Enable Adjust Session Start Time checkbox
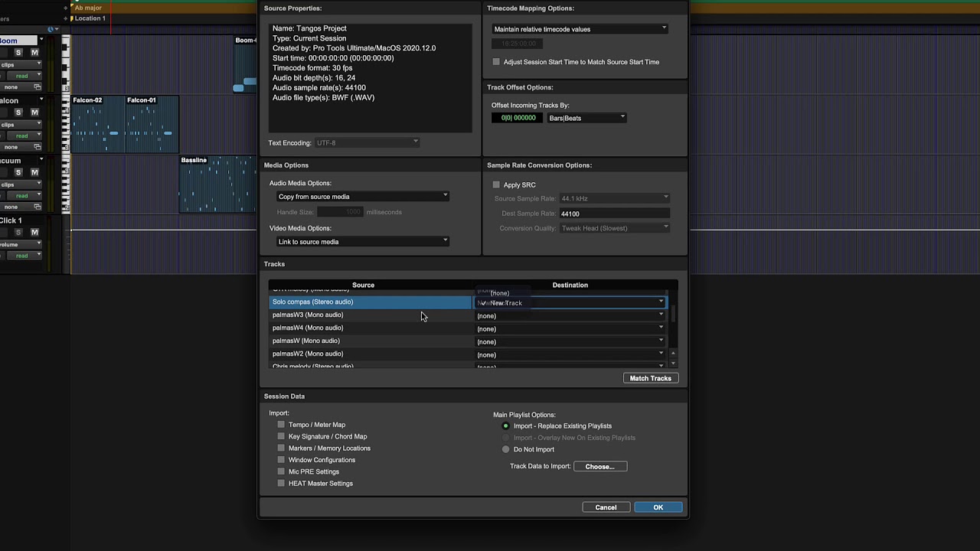This screenshot has width=980, height=551. point(496,62)
